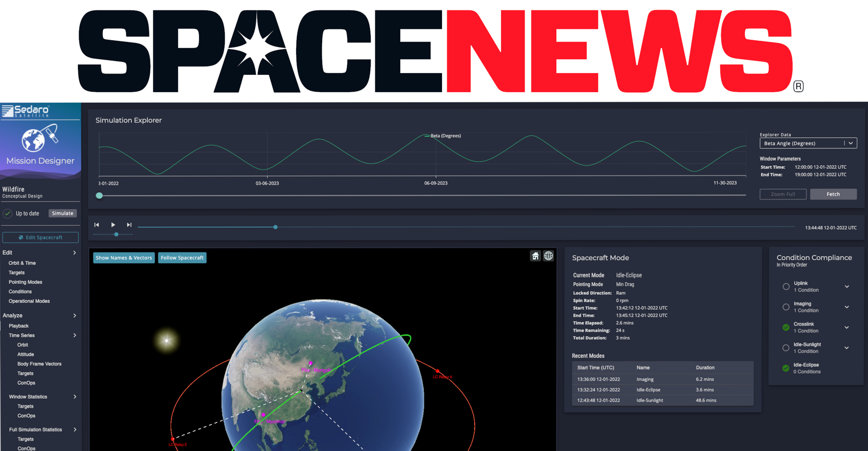The width and height of the screenshot is (868, 451).
Task: Collapse the Window Statistics chevron
Action: pyautogui.click(x=75, y=397)
